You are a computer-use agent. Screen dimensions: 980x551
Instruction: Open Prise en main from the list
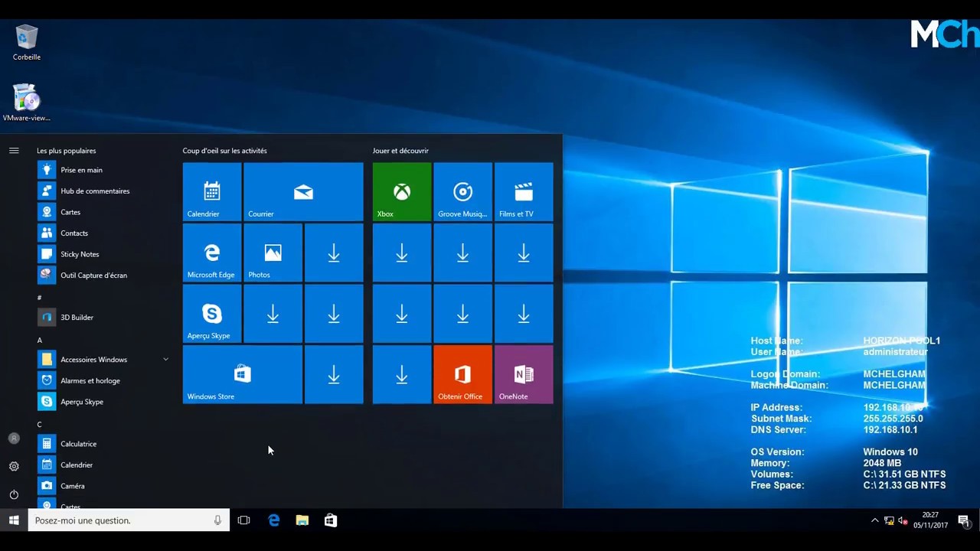click(103, 170)
